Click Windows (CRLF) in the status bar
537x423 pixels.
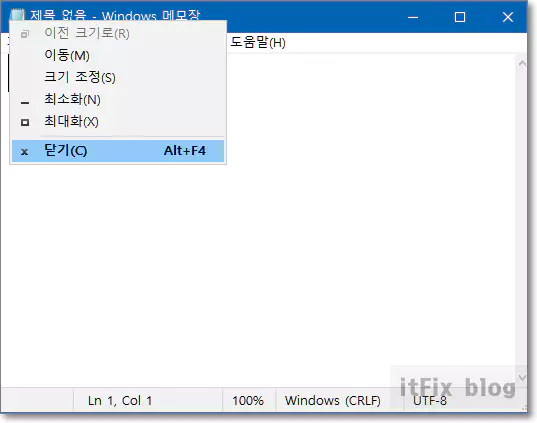coord(333,400)
